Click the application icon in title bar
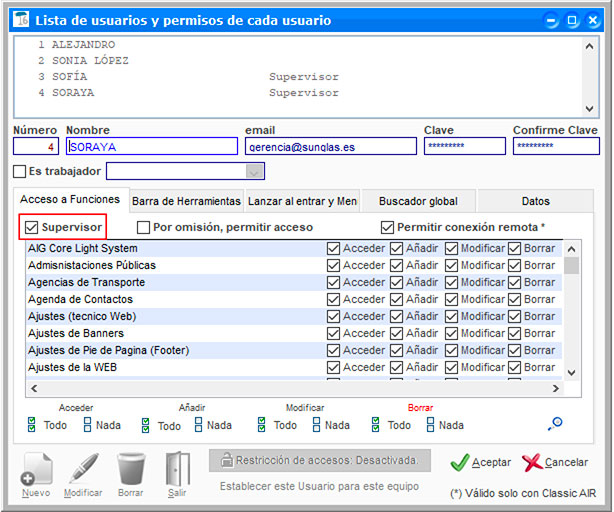614x512 pixels. pos(21,19)
